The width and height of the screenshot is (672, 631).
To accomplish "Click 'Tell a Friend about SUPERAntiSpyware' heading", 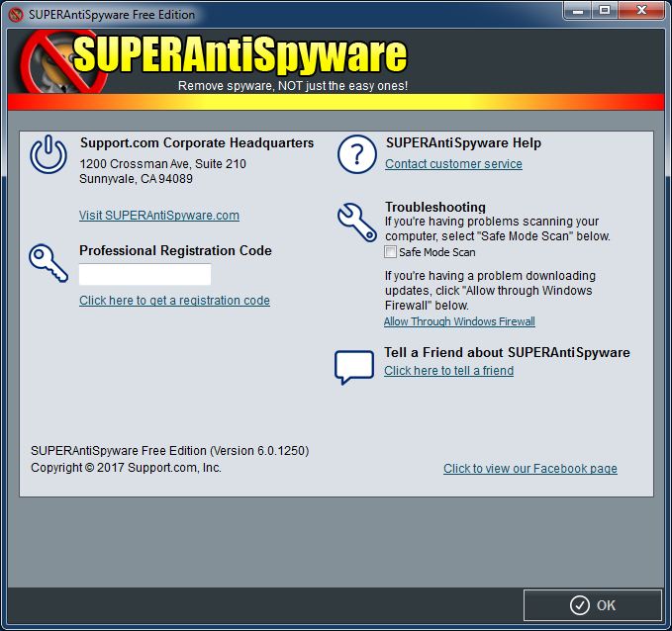I will coord(507,352).
